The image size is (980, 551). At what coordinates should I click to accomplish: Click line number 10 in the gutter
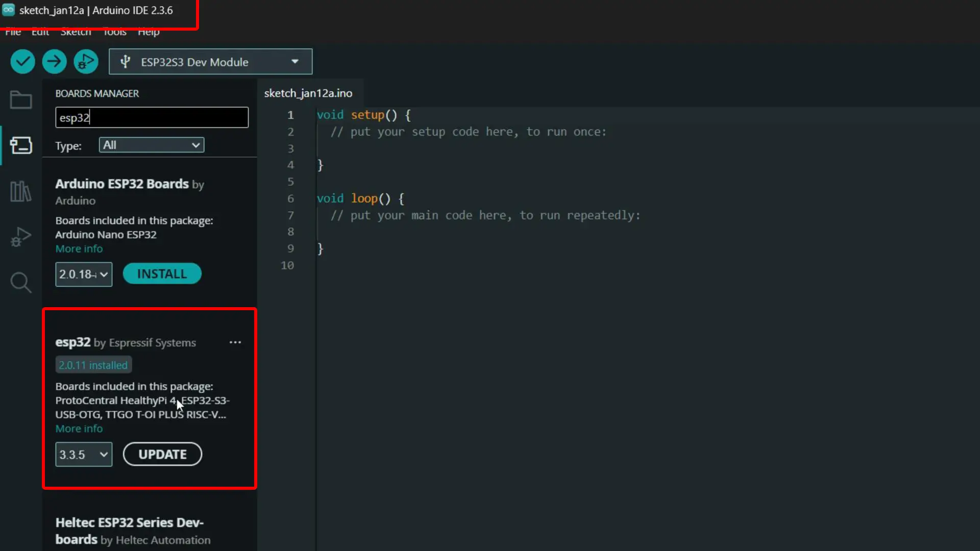tap(287, 265)
